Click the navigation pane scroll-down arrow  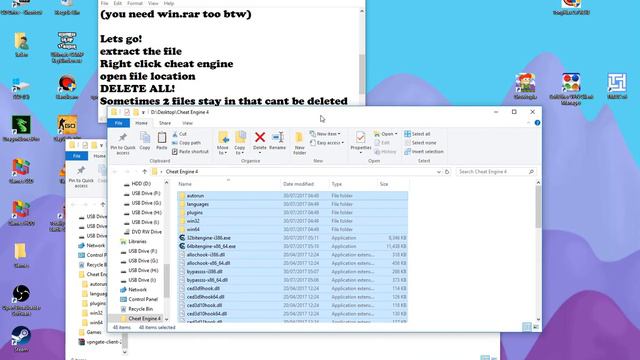click(166, 320)
